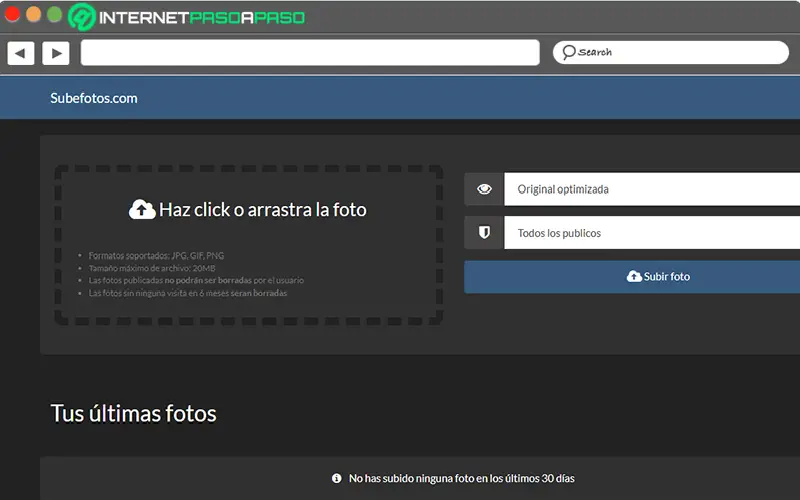Click 'Las fotos sin ninguna visita' line

point(188,293)
